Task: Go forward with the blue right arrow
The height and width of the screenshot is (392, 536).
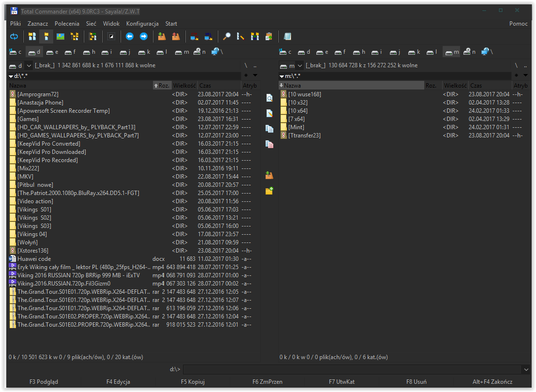Action: tap(144, 36)
